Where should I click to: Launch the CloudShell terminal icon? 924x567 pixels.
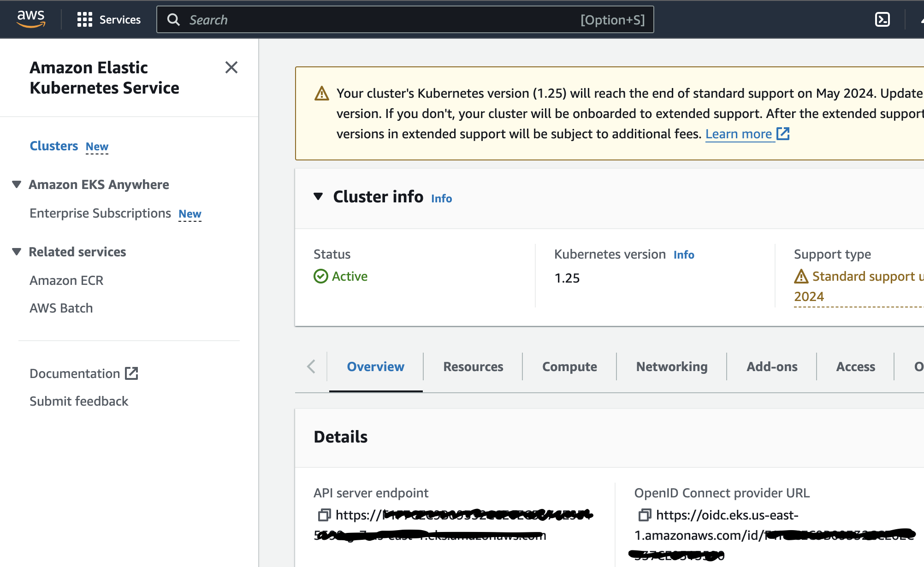882,19
